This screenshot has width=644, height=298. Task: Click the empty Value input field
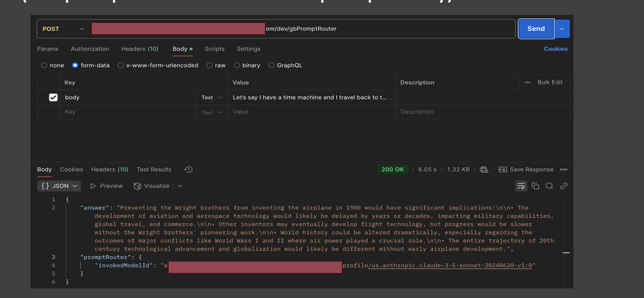312,112
